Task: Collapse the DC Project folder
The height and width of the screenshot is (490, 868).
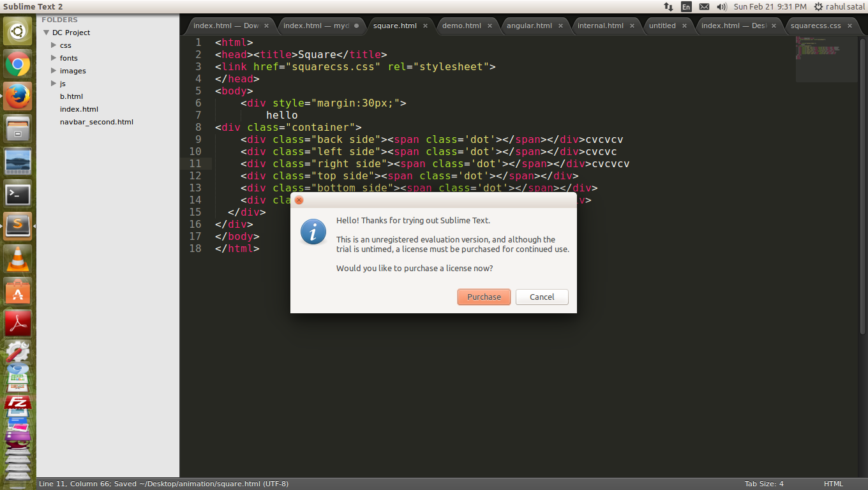Action: [46, 32]
